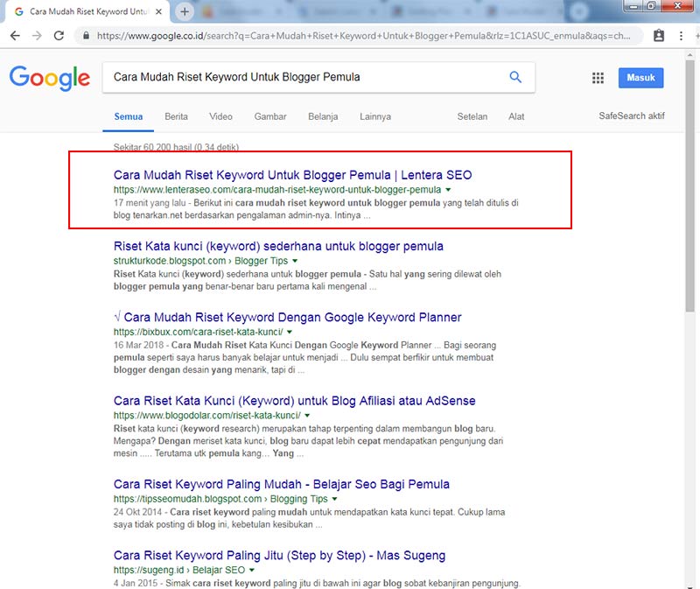The height and width of the screenshot is (589, 700).
Task: Click the blue Masuk button
Action: click(640, 78)
